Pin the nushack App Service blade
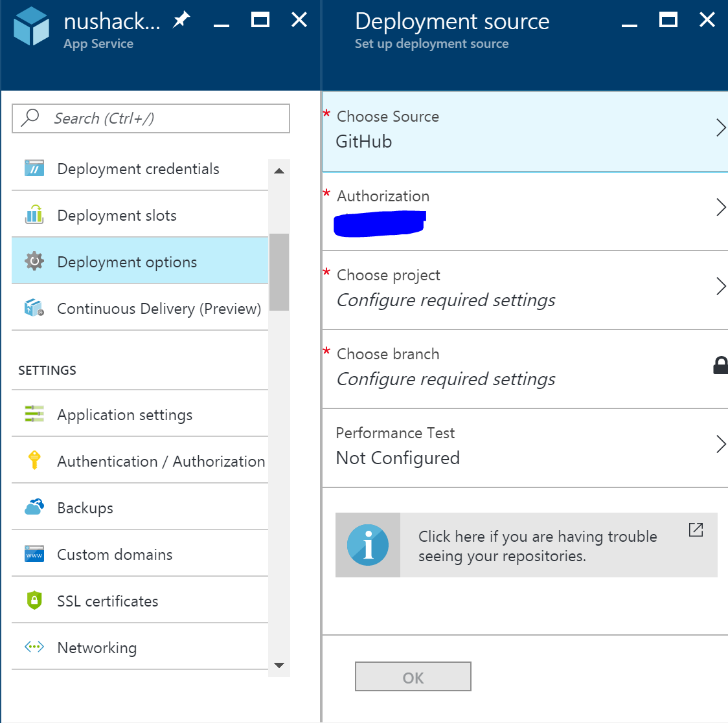728x723 pixels. point(181,20)
